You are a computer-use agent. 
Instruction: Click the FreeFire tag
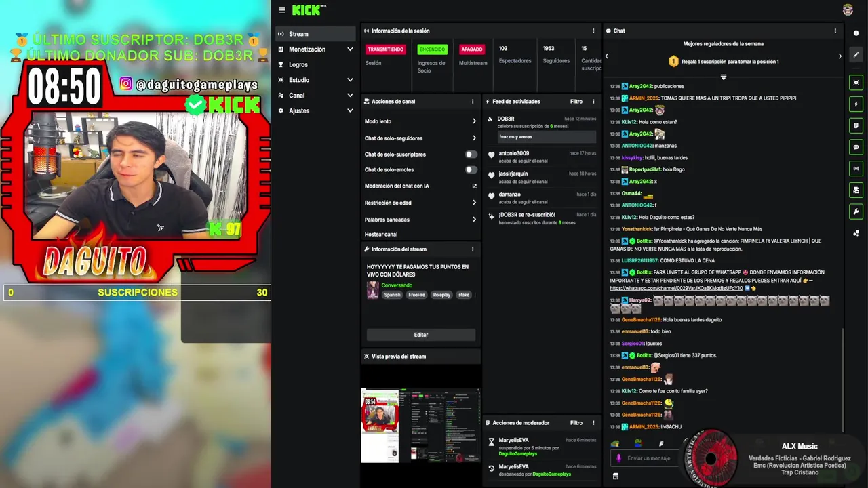[x=416, y=295]
